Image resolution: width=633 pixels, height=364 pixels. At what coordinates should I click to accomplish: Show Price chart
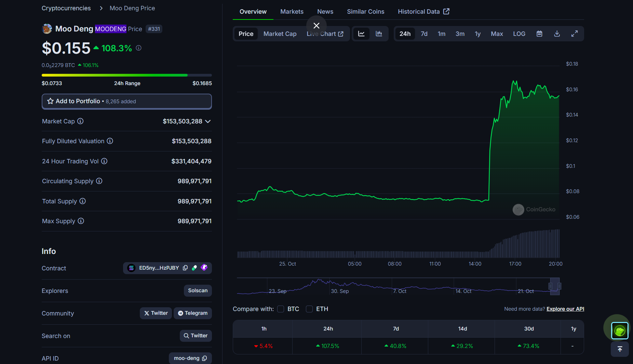click(246, 33)
